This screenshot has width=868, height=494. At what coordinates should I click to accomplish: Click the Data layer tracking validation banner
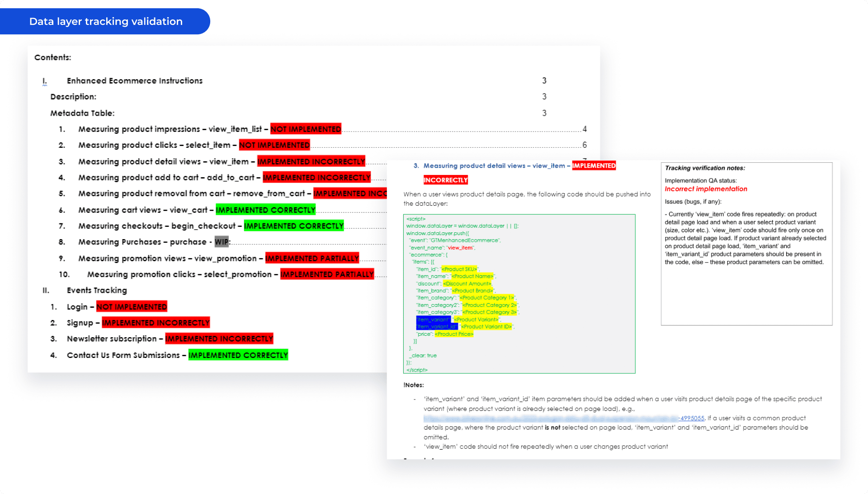pos(105,21)
